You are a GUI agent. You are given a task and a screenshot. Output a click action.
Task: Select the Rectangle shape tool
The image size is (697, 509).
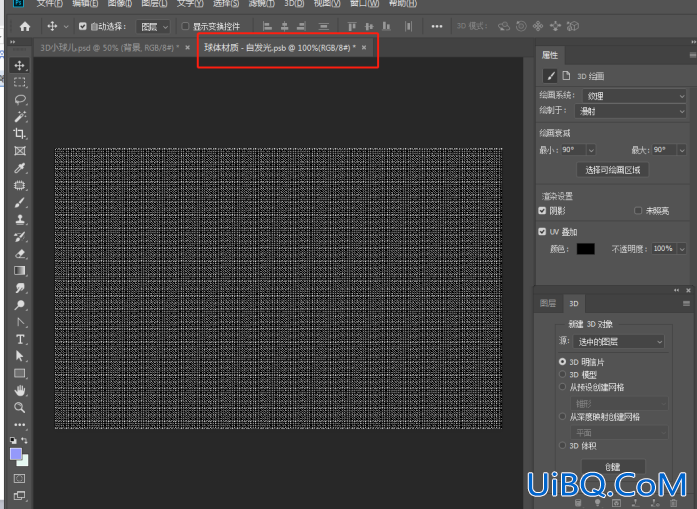click(20, 373)
